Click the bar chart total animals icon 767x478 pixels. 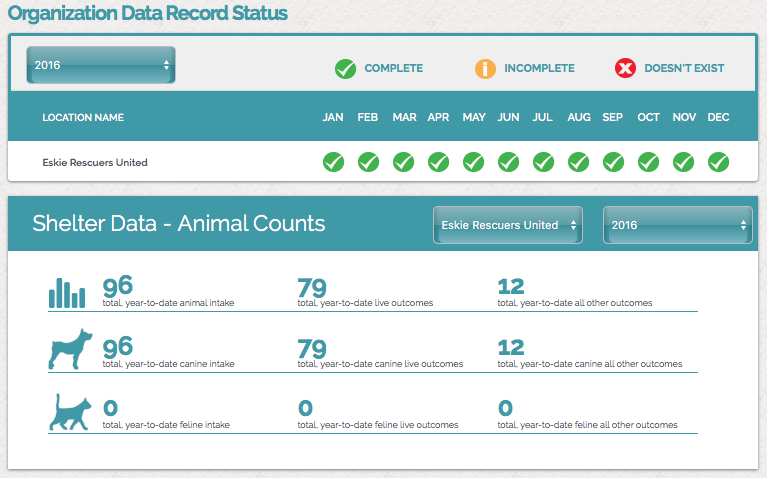coord(67,293)
